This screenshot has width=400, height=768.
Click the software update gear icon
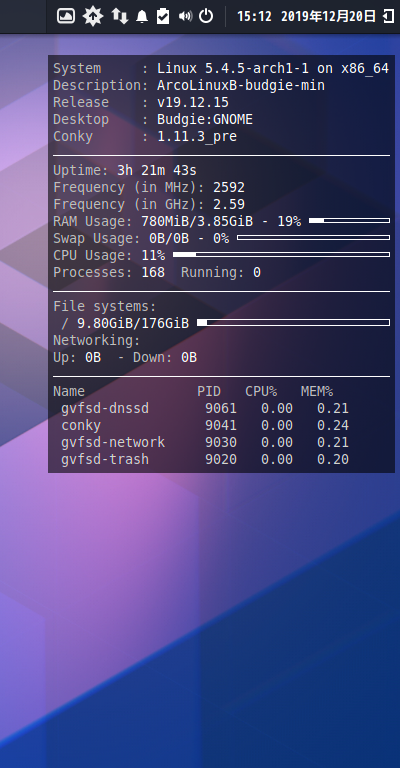point(93,16)
